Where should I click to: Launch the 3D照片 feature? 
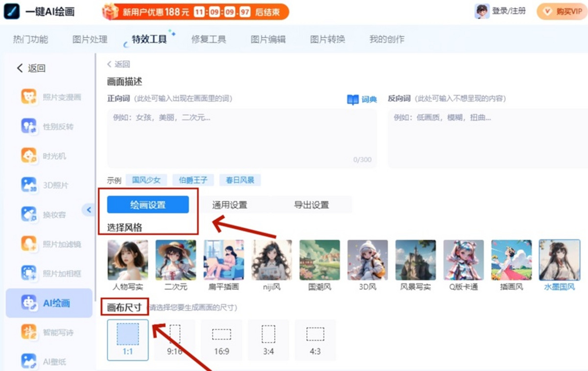coord(49,185)
